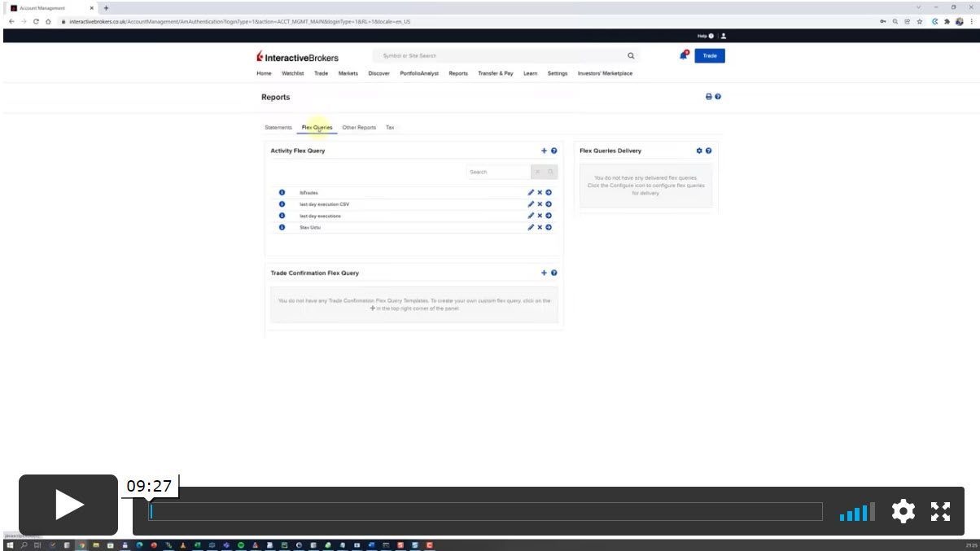Screen dimensions: 980x551
Task: Open the Trade navigation menu item
Action: tap(322, 73)
